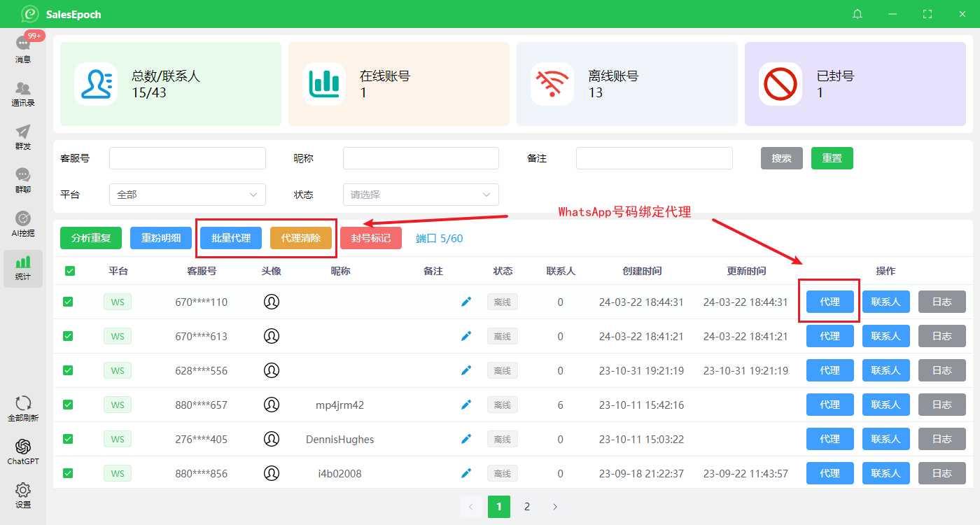Open the 设置 settings gear icon
The height and width of the screenshot is (525, 980).
click(x=23, y=490)
